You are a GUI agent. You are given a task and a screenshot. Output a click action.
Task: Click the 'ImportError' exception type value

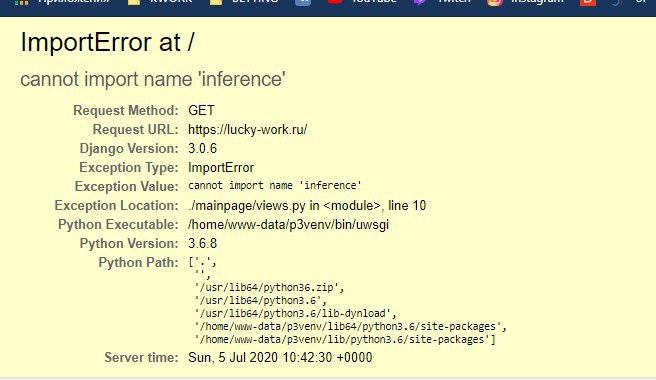tap(221, 167)
